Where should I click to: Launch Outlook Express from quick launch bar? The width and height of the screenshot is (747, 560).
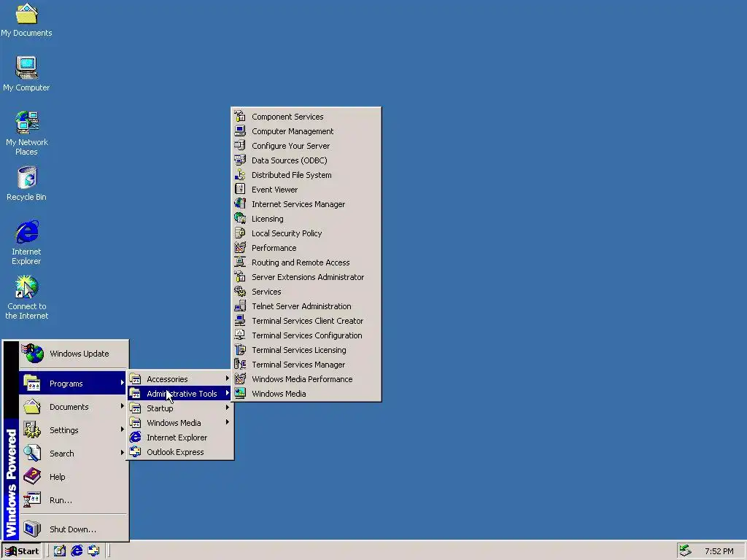[x=93, y=551]
